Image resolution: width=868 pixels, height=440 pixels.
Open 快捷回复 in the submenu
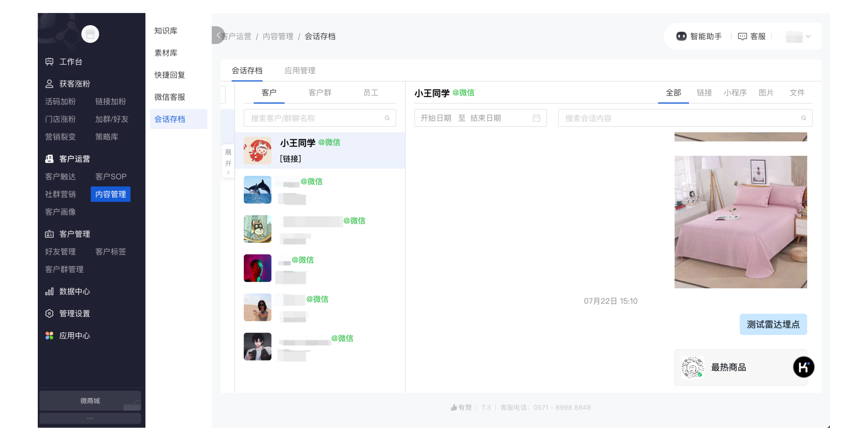[x=170, y=75]
